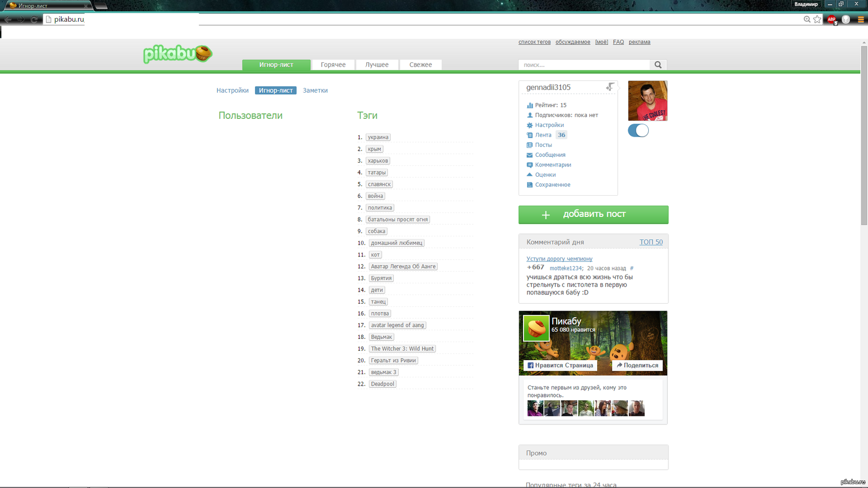Click the browser zoom magnifier icon
This screenshot has height=488, width=868.
pyautogui.click(x=807, y=20)
